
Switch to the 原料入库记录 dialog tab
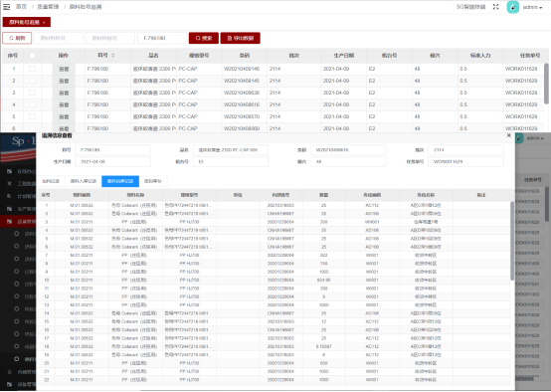coord(84,181)
